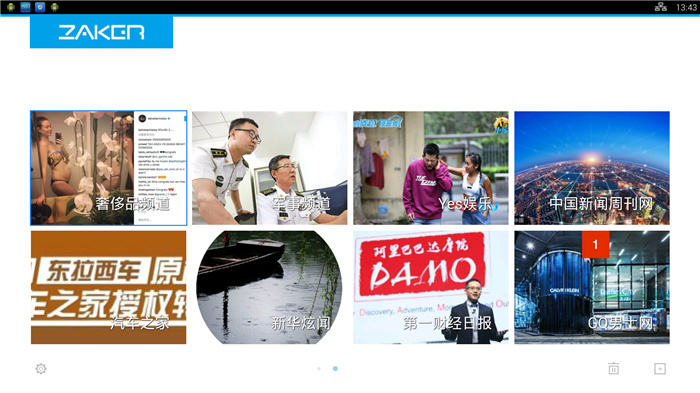Open the 汽车之家 channel tile

[108, 287]
